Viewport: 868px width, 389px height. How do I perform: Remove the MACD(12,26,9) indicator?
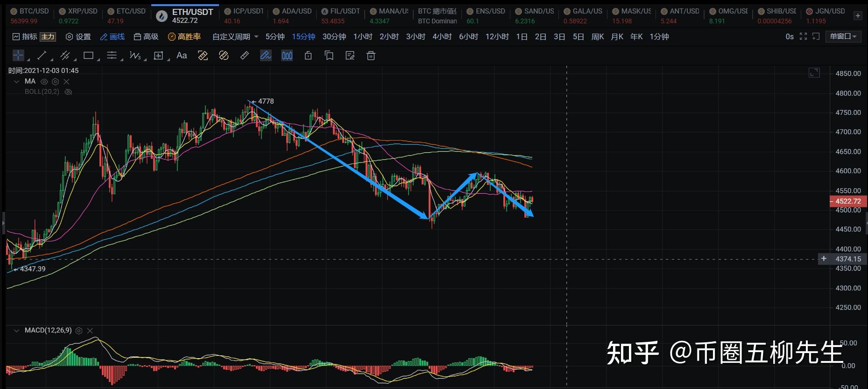pos(90,331)
